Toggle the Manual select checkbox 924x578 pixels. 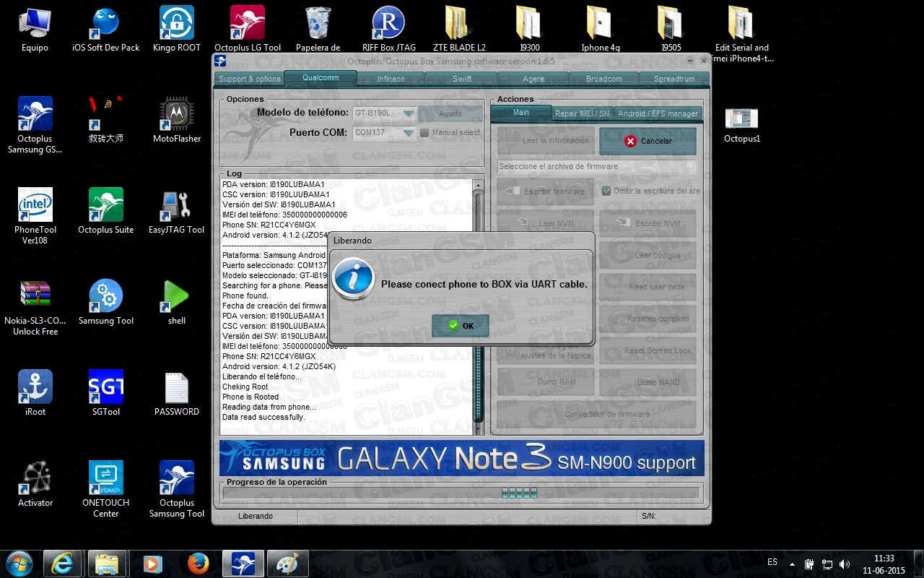click(x=424, y=133)
